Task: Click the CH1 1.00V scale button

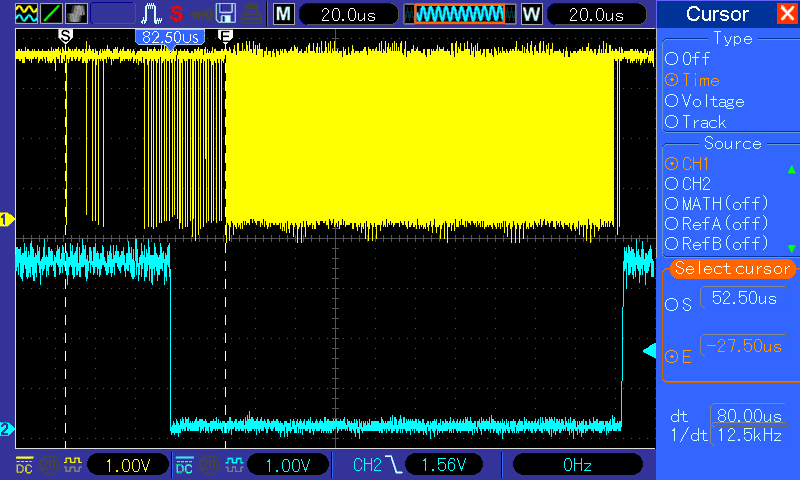Action: coord(128,465)
